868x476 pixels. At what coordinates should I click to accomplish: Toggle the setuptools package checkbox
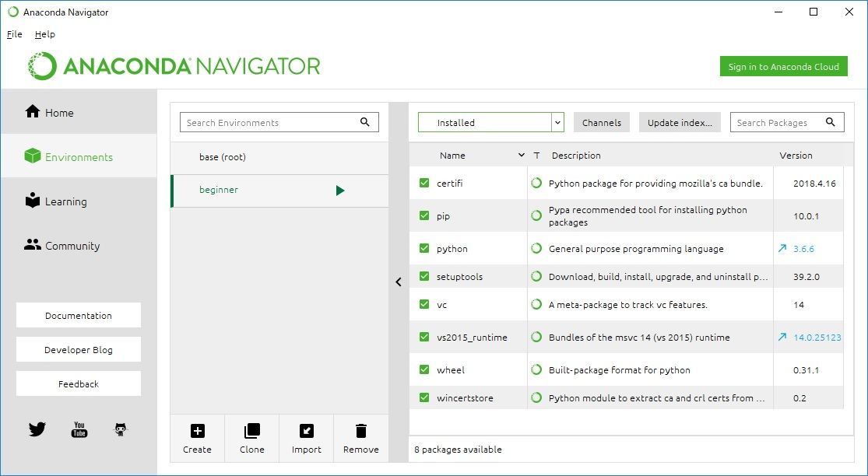424,276
